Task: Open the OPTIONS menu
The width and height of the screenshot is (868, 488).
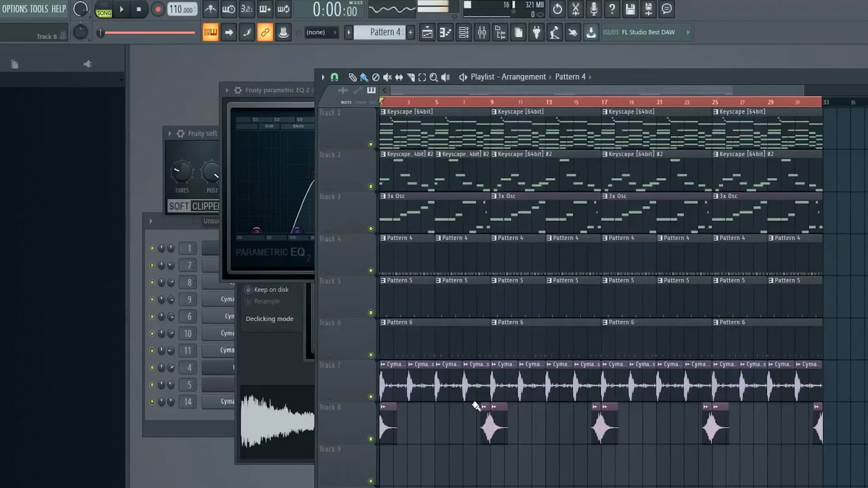Action: [14, 9]
